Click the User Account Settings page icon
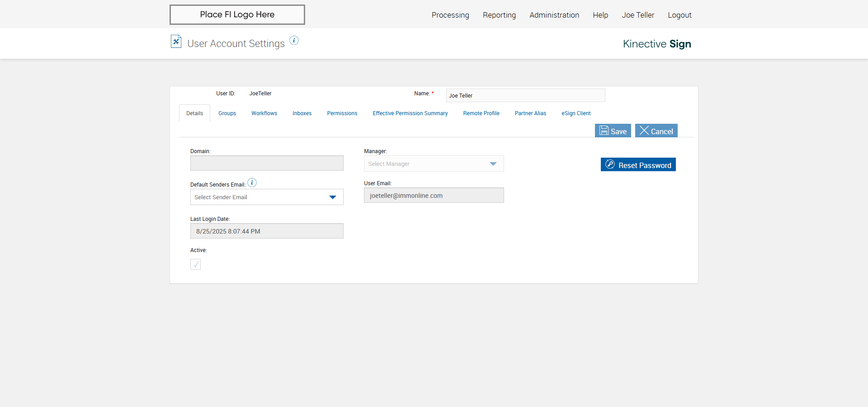The width and height of the screenshot is (868, 407). click(176, 42)
